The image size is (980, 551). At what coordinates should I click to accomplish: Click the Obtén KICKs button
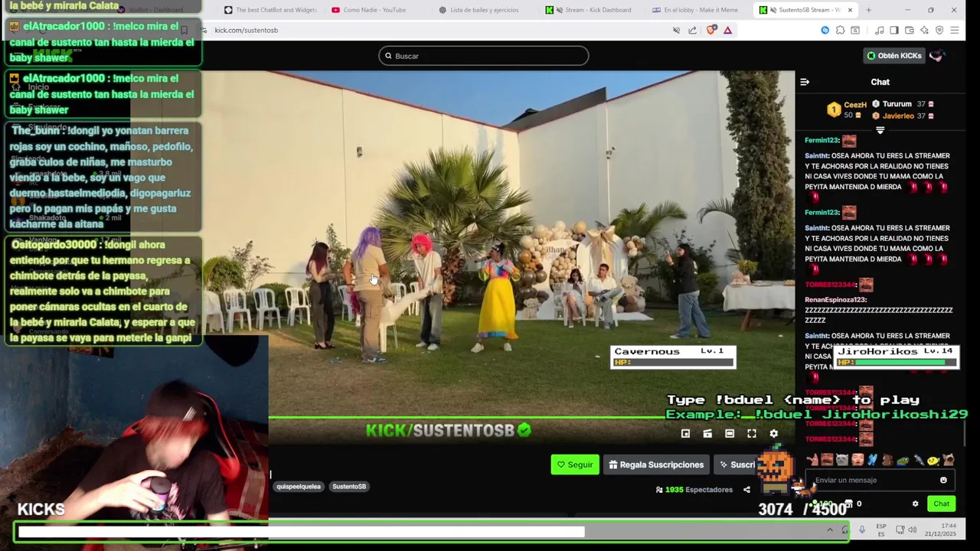pos(893,56)
